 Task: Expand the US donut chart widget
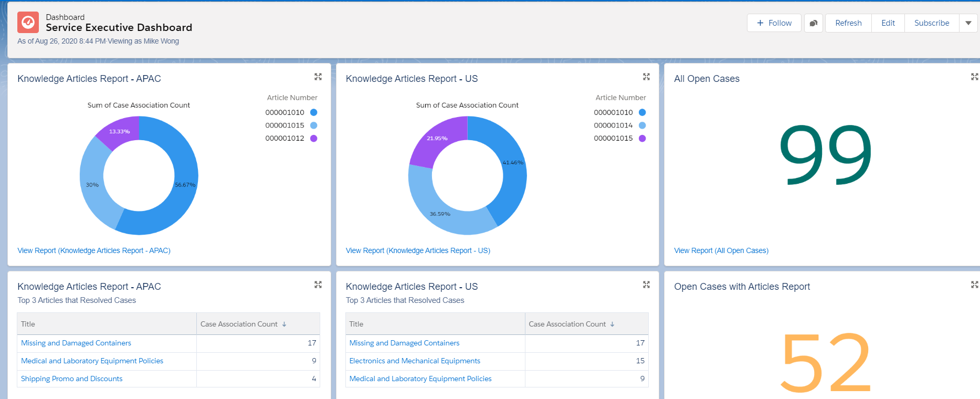(x=646, y=77)
